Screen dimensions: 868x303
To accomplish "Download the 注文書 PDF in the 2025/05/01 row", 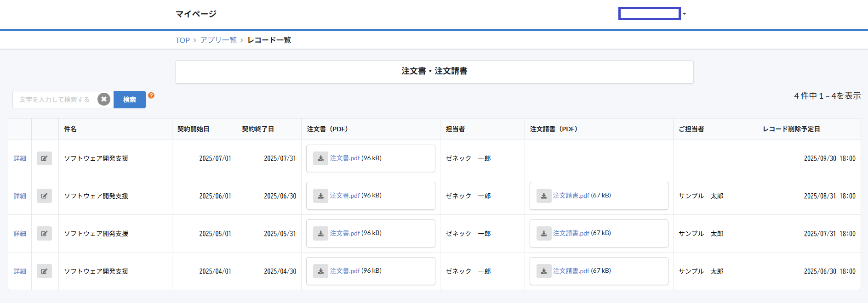I will click(320, 234).
